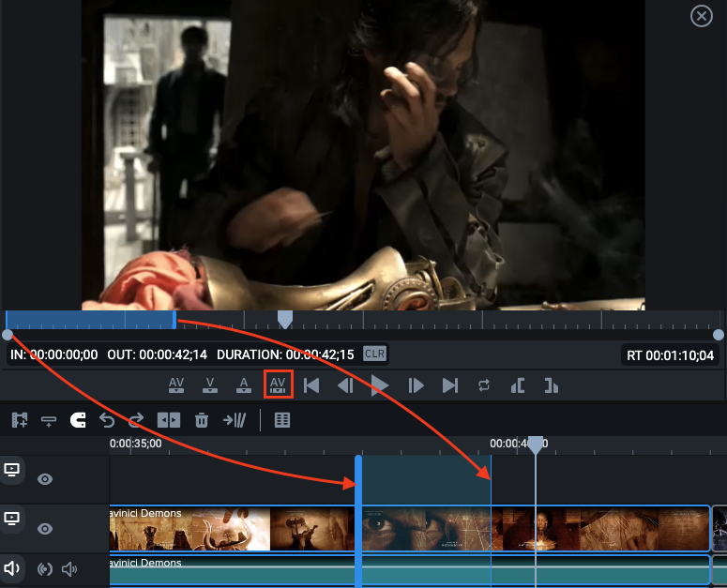Click the 0:00:35;00 label on the timeline ruler
Screen dimensions: 727x588
(136, 444)
